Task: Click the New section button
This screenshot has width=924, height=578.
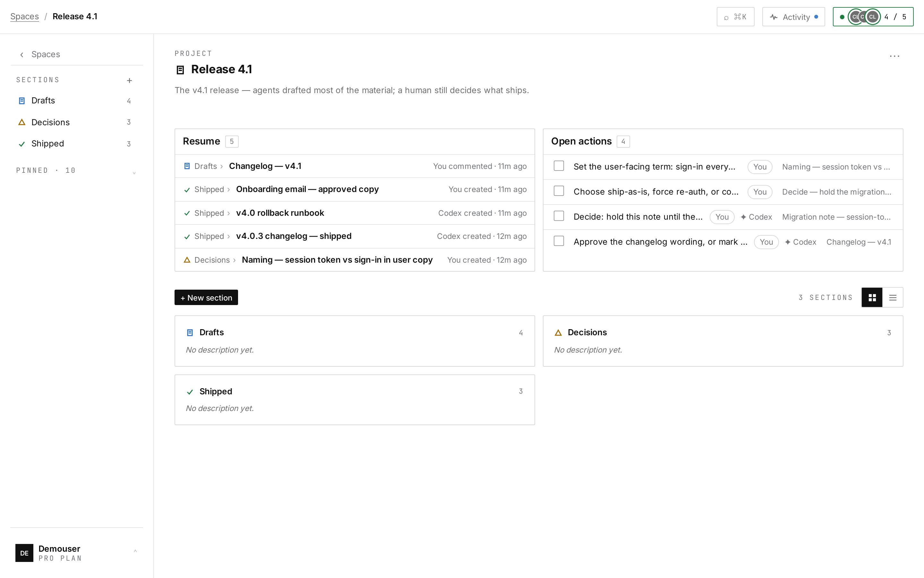Action: [206, 297]
